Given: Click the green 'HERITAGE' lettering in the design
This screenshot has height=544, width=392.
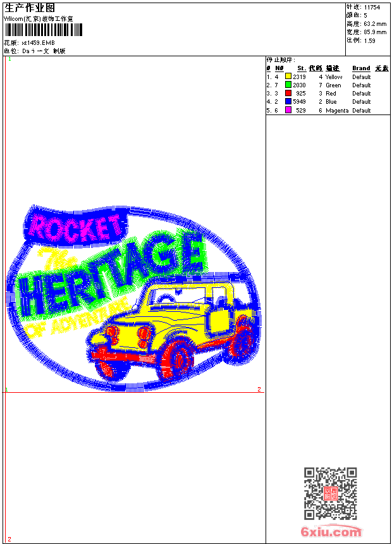Looking at the screenshot, I should (x=111, y=275).
